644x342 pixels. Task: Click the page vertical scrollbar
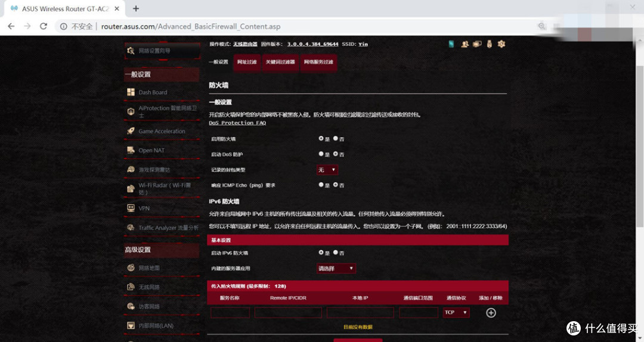(640, 146)
